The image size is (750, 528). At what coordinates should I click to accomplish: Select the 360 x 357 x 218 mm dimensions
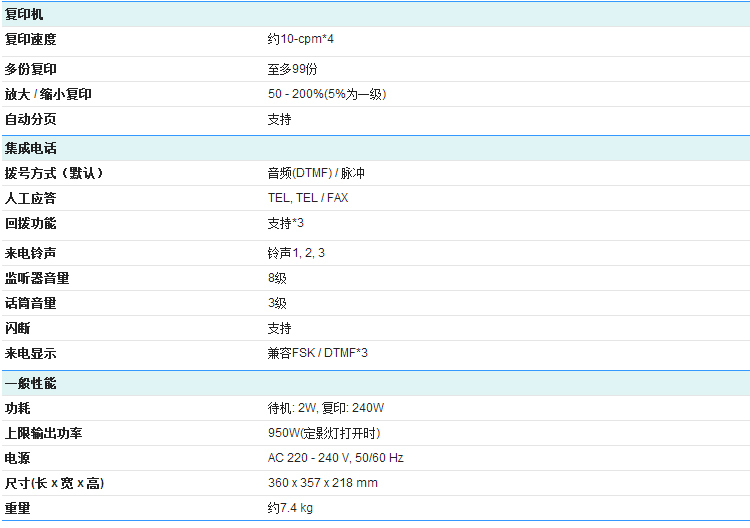coord(322,483)
